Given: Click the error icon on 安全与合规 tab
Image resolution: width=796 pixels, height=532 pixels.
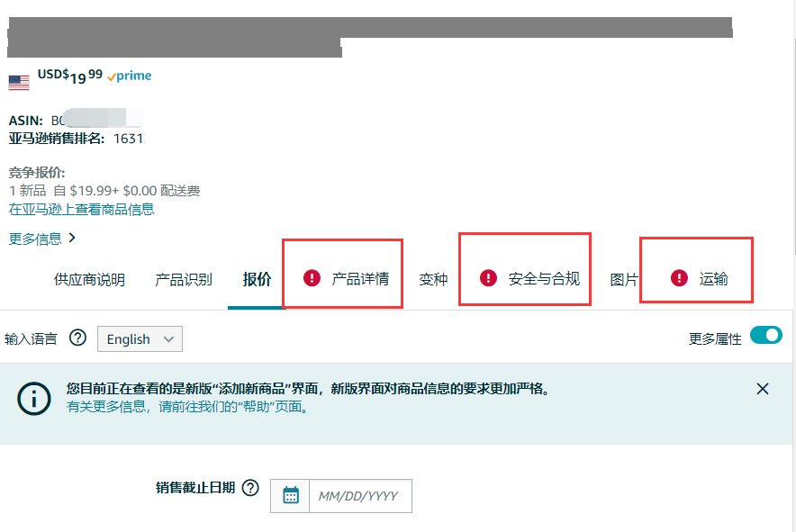Looking at the screenshot, I should click(488, 277).
